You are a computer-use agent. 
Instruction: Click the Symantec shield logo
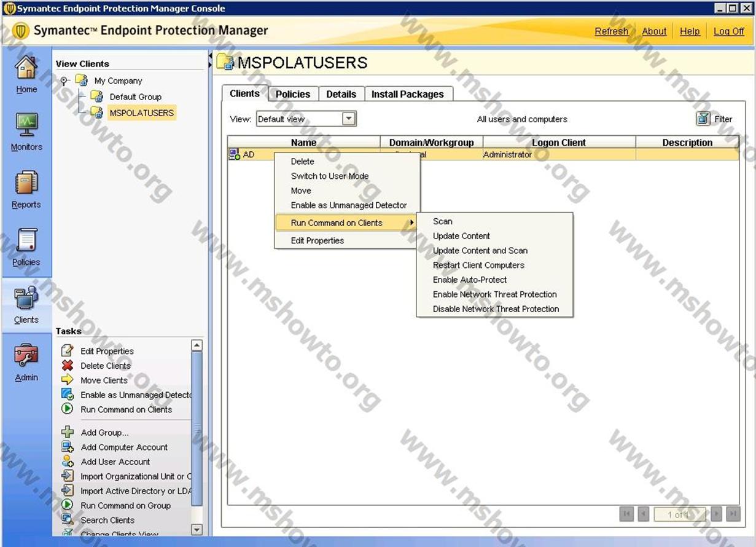tap(21, 31)
